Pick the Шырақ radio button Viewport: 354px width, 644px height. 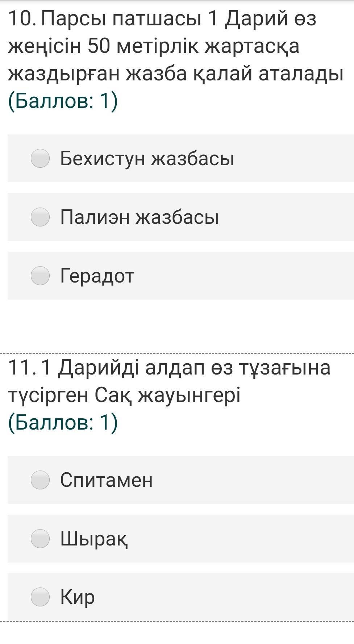pyautogui.click(x=40, y=539)
